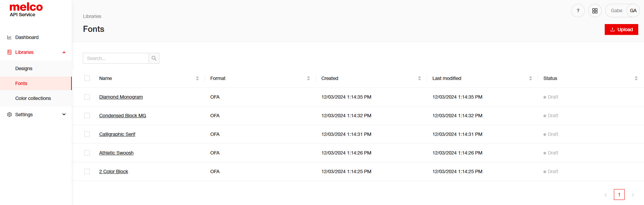644x205 pixels.
Task: Click the red Upload button
Action: (x=621, y=29)
